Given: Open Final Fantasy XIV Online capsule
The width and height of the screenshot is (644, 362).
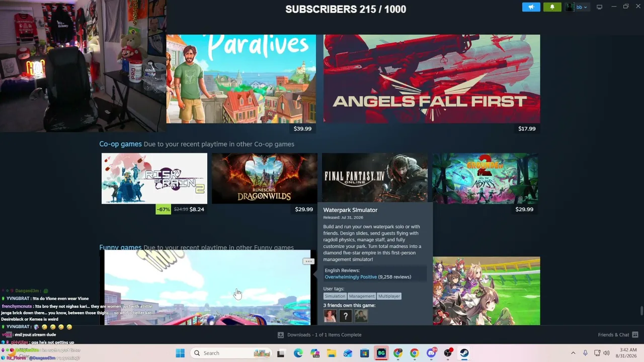Looking at the screenshot, I should 375,177.
